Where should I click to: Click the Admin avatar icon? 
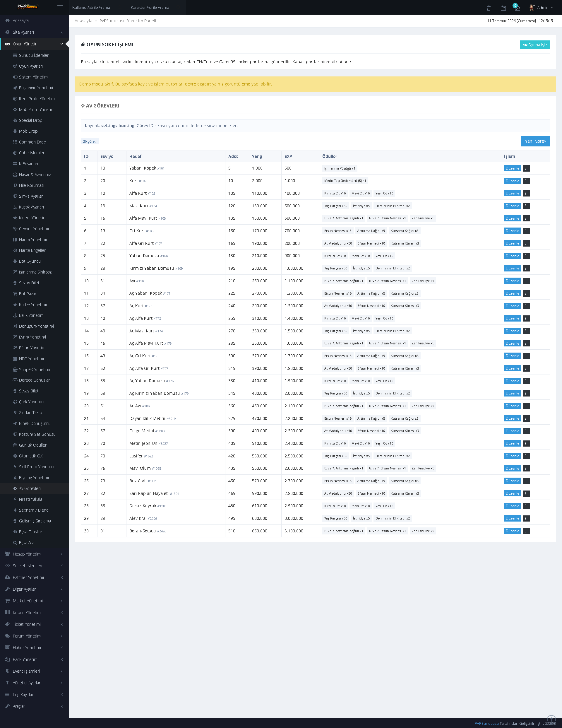532,7
